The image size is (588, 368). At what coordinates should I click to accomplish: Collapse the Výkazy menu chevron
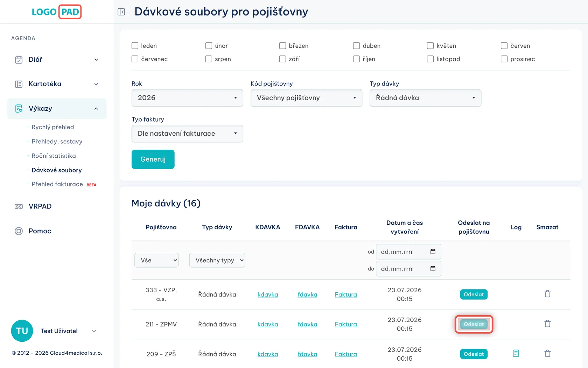(x=96, y=109)
